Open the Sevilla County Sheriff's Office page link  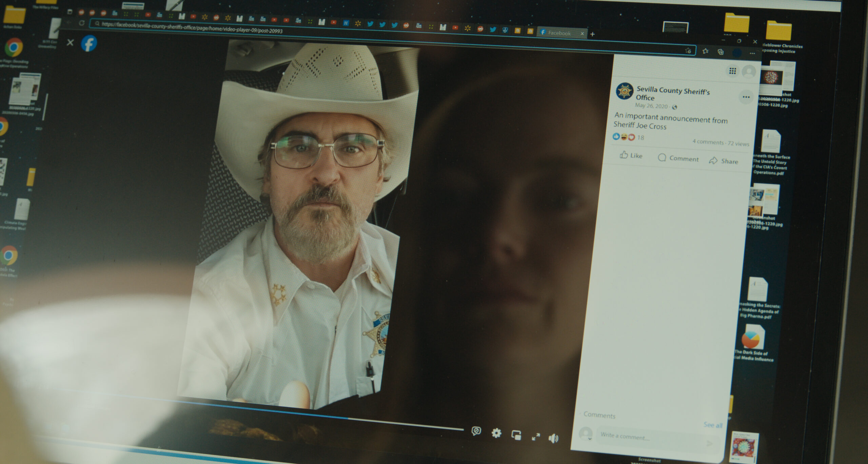point(672,94)
